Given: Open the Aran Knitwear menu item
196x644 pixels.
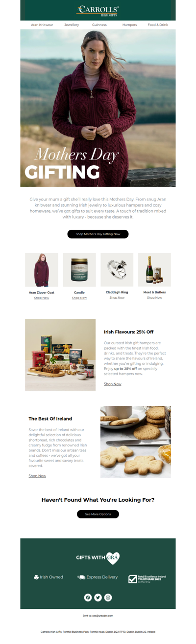Looking at the screenshot, I should tap(42, 24).
